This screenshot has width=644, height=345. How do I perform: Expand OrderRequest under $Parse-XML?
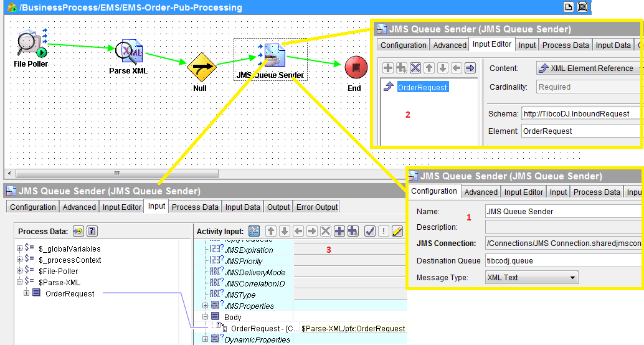pos(26,293)
